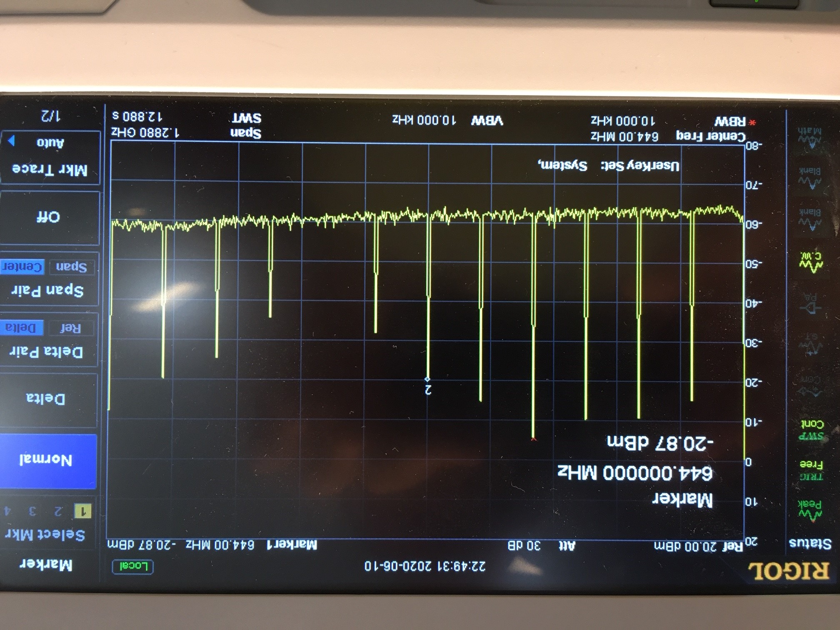Click the Math trace status icon

point(810,138)
